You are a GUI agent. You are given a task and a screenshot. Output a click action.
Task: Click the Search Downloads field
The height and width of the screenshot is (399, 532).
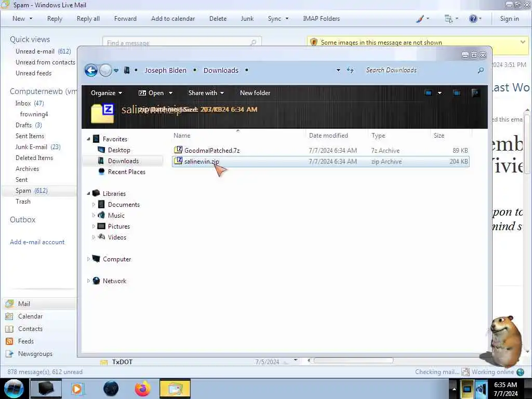(419, 70)
